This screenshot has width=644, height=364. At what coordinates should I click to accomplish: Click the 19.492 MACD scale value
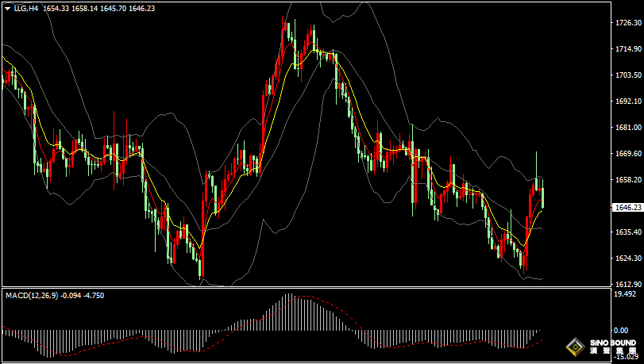pyautogui.click(x=625, y=293)
